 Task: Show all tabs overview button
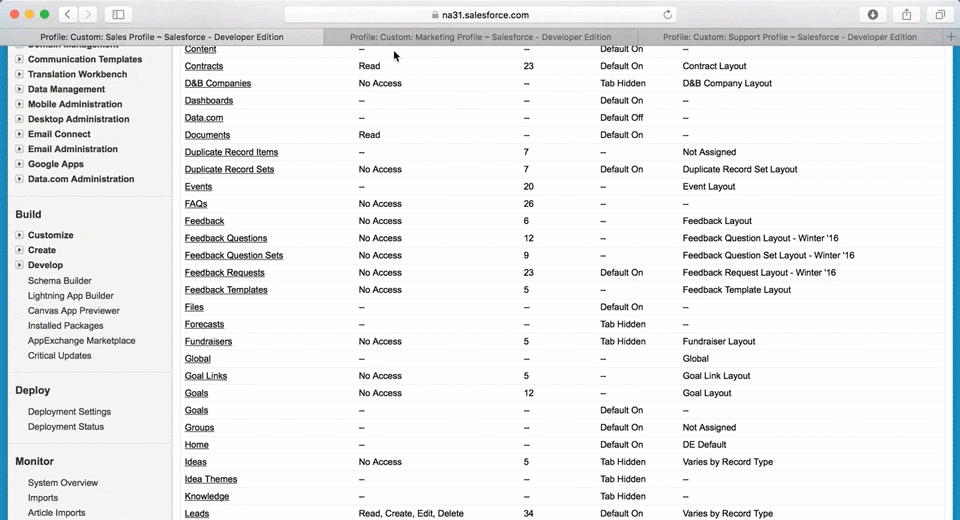coord(940,14)
